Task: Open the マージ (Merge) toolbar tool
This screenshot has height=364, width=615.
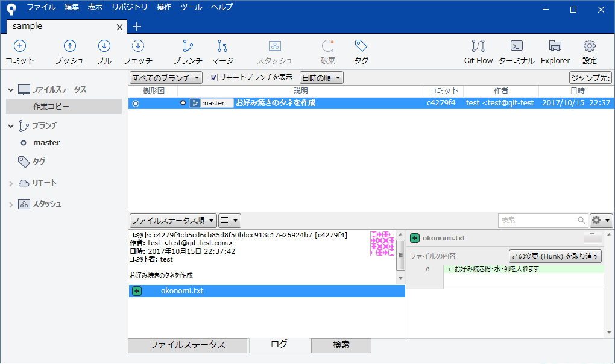Action: coord(222,52)
